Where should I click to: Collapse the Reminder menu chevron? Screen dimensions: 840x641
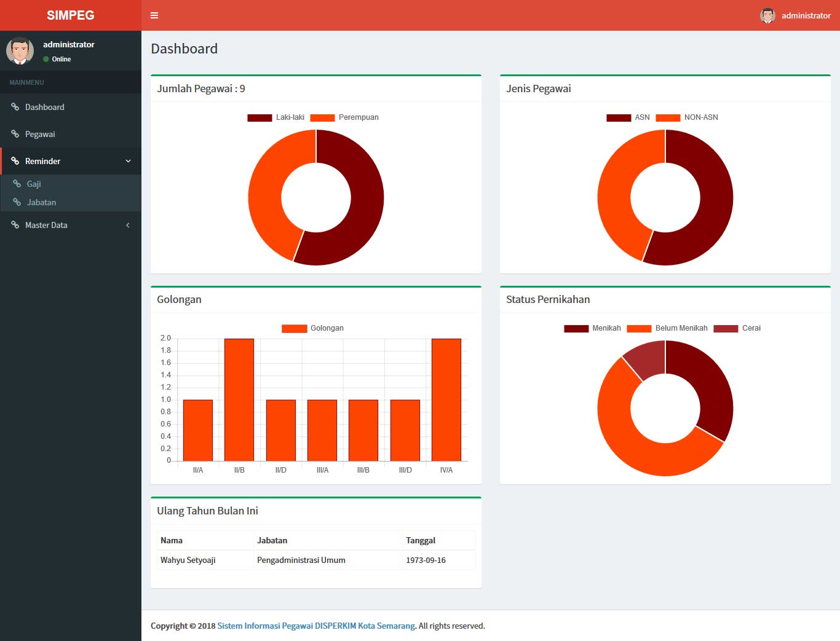(128, 161)
